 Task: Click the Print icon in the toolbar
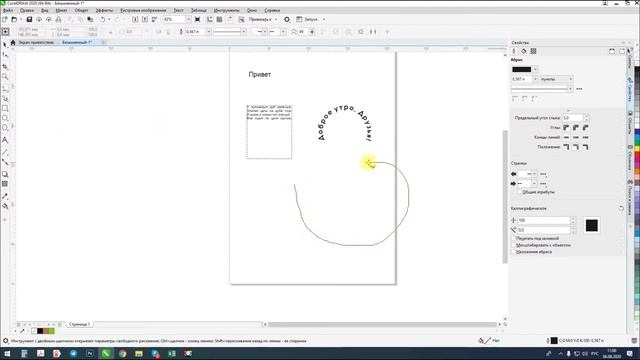coord(58,19)
